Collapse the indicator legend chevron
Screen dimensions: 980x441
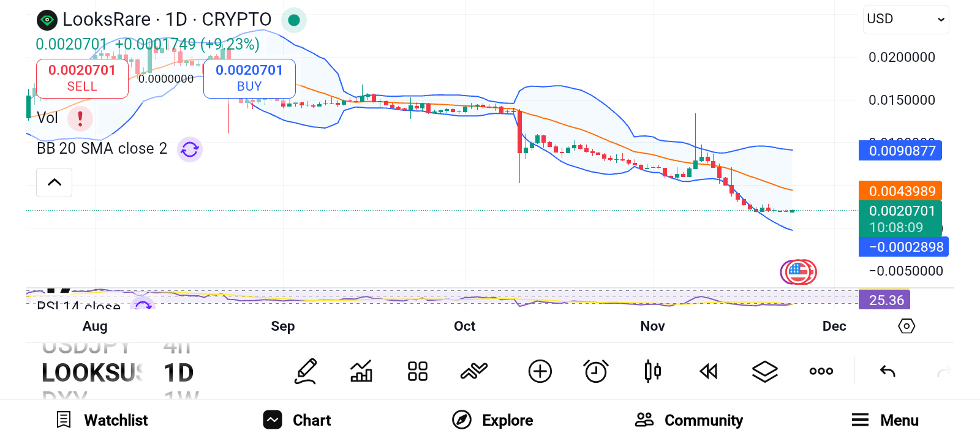pos(55,183)
